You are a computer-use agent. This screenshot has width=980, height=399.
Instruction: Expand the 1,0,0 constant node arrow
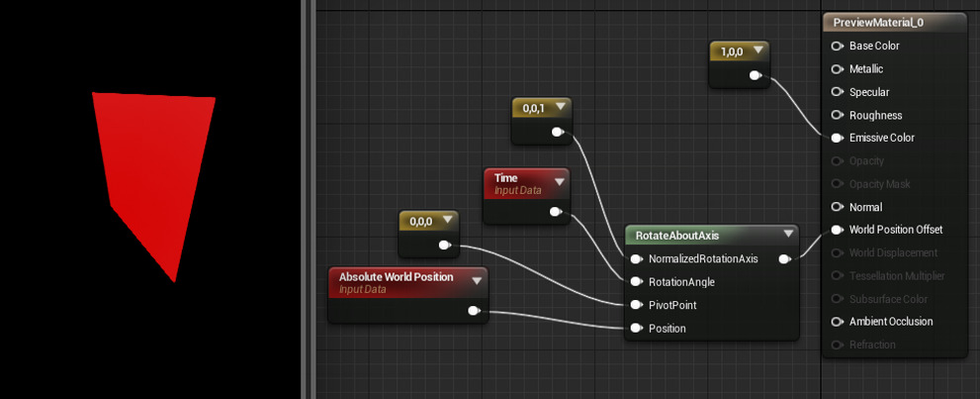(757, 50)
